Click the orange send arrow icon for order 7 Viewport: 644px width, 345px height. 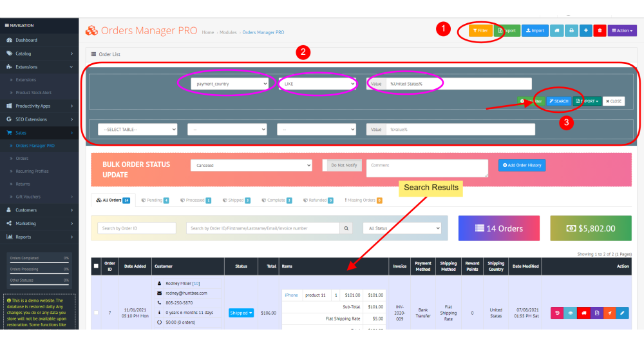(609, 313)
